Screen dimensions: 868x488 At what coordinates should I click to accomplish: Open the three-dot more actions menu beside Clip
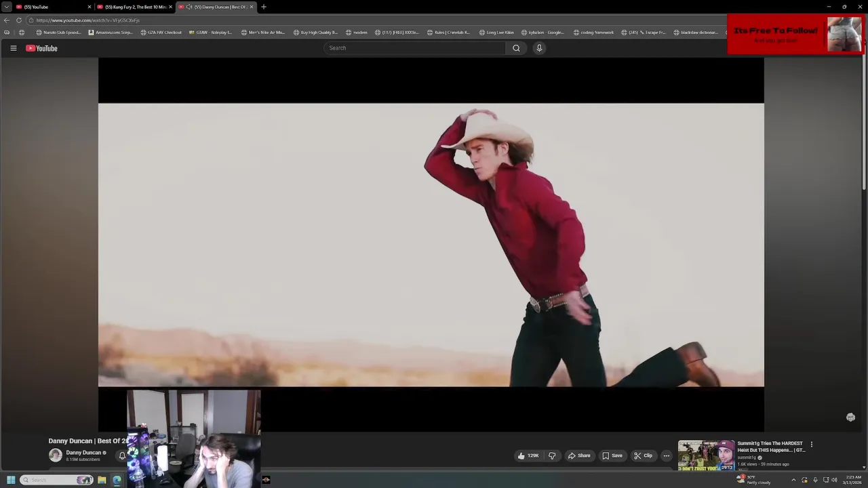point(666,455)
